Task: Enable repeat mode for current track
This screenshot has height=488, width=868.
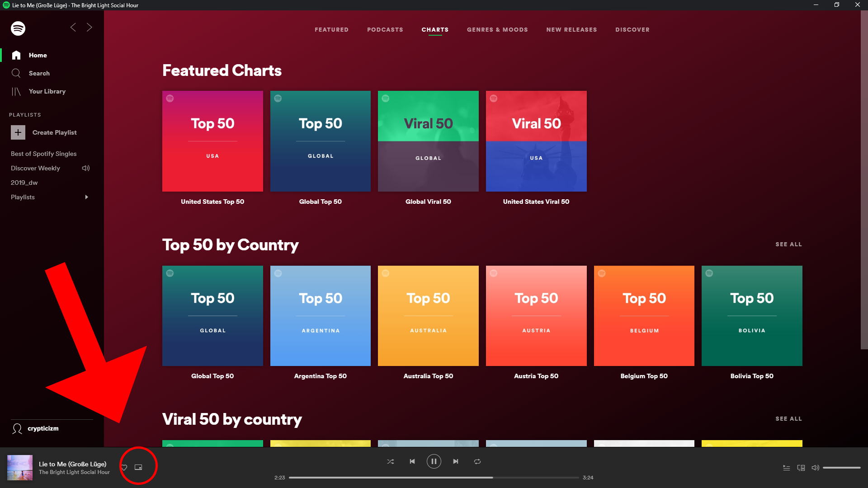Action: click(x=477, y=461)
